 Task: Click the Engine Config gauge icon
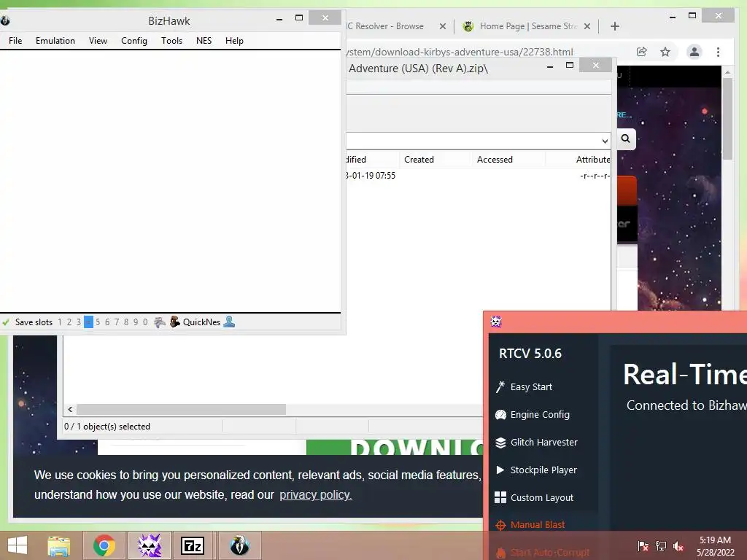pyautogui.click(x=500, y=415)
